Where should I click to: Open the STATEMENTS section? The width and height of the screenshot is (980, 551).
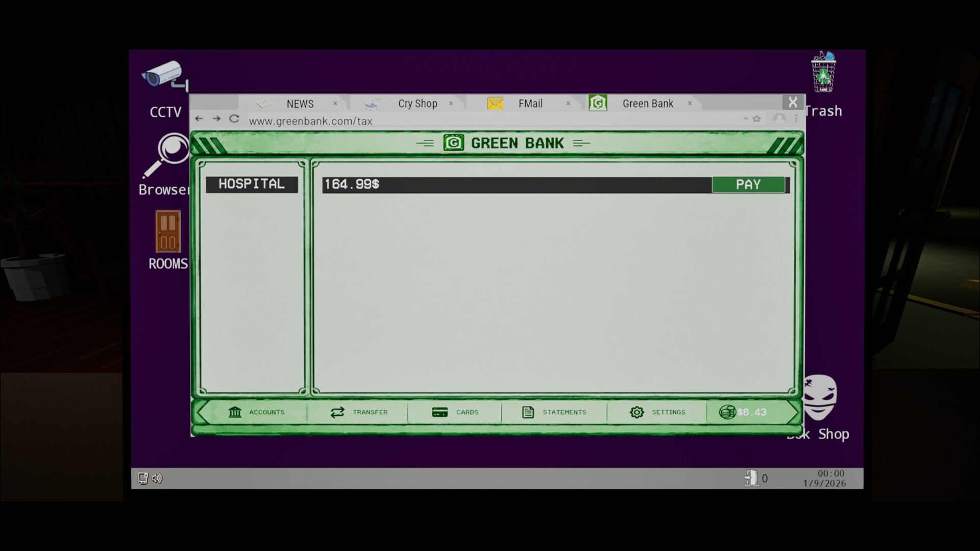[554, 412]
